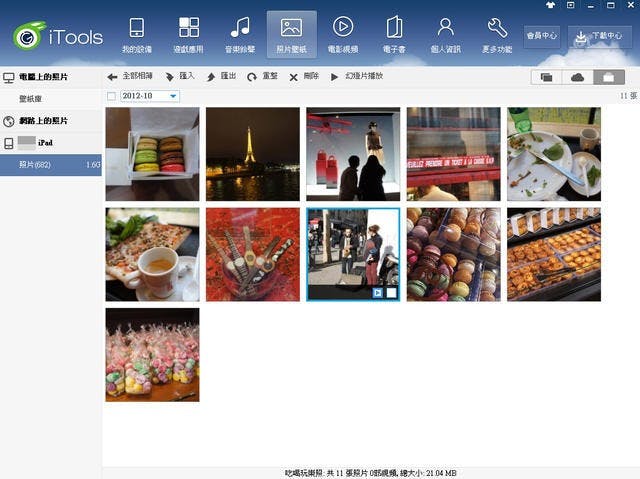Click the 匯入 import button
The width and height of the screenshot is (640, 479).
180,77
